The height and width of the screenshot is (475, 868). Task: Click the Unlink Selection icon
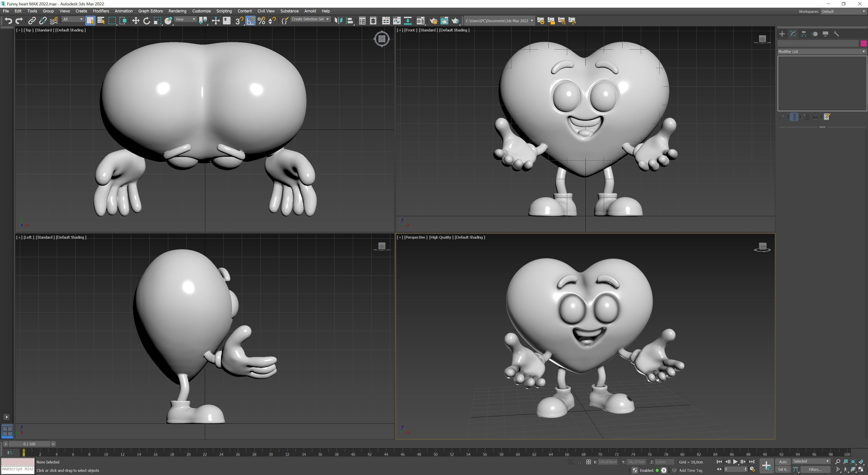(x=43, y=21)
